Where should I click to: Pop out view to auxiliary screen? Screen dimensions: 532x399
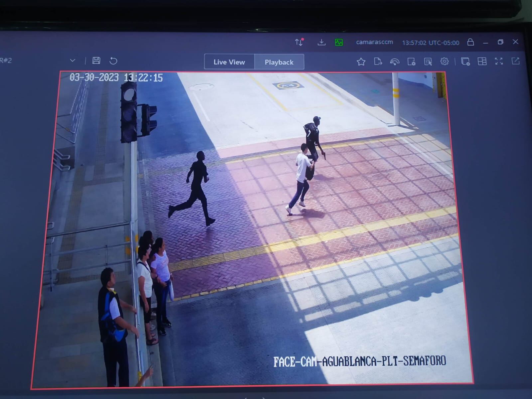point(515,61)
